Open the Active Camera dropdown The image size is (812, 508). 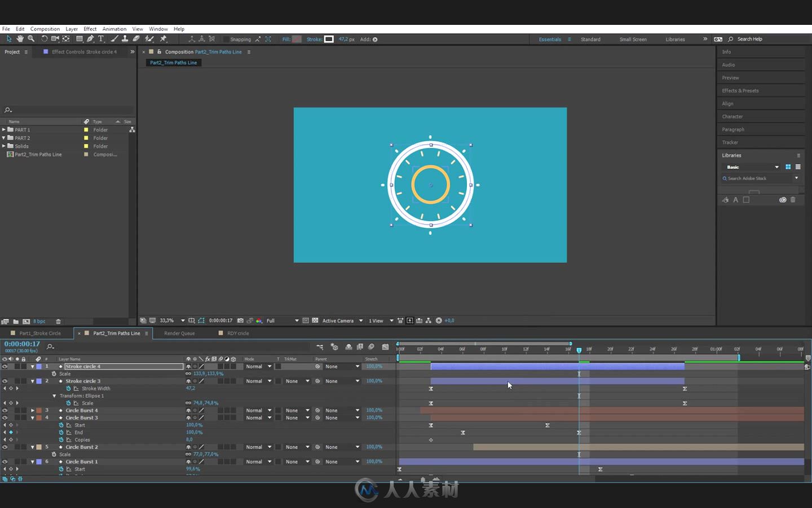click(x=342, y=321)
